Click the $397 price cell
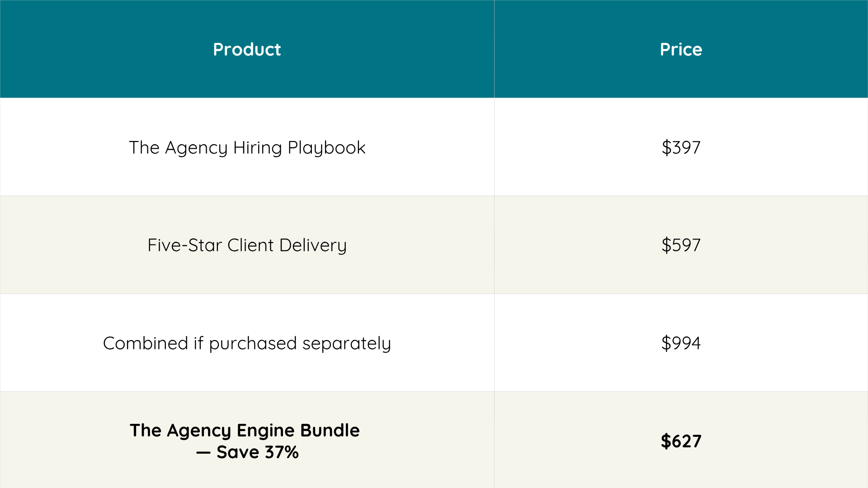Image resolution: width=868 pixels, height=488 pixels. pos(681,147)
